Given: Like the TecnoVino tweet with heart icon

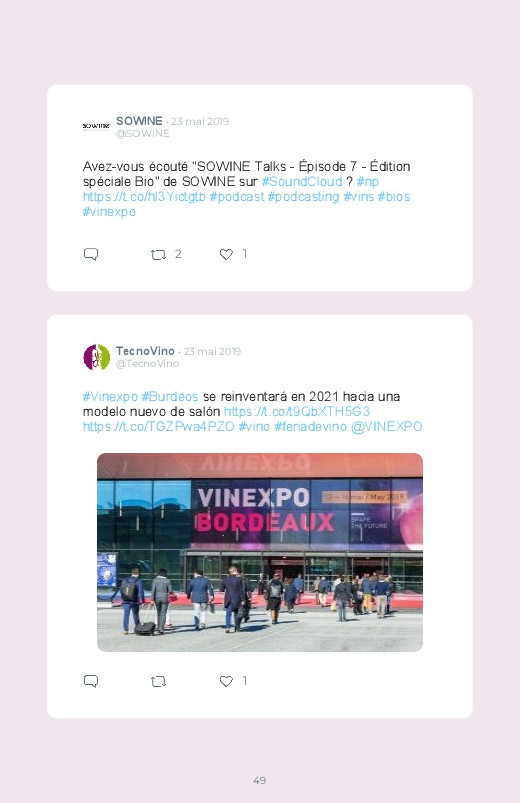Looking at the screenshot, I should click(226, 681).
